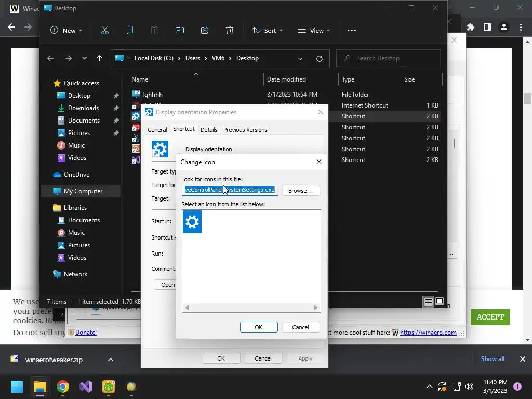The height and width of the screenshot is (399, 532).
Task: Close the Change Icon dialog
Action: [x=319, y=162]
